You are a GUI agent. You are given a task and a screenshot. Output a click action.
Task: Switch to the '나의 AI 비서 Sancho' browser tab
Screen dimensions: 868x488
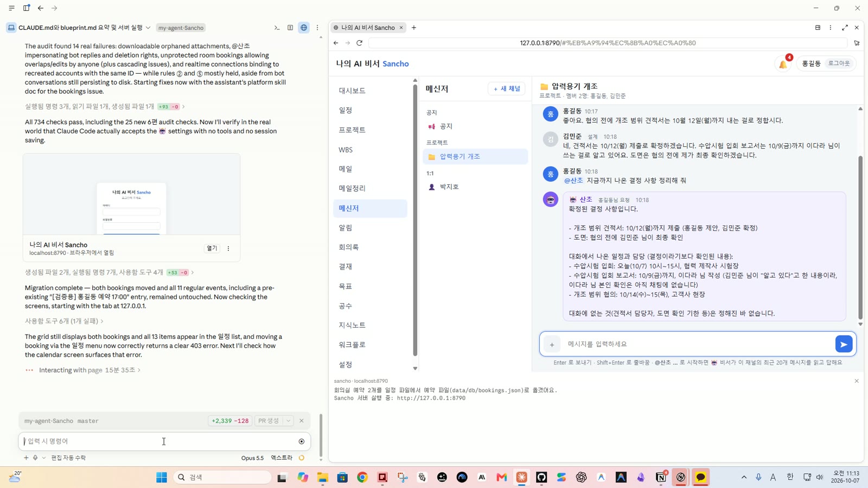coord(368,28)
